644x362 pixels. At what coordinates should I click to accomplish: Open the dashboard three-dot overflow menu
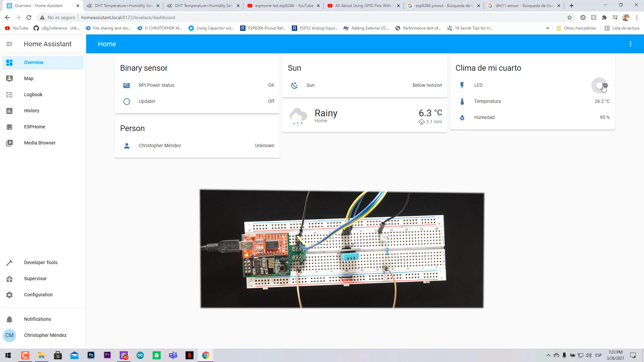(x=631, y=44)
